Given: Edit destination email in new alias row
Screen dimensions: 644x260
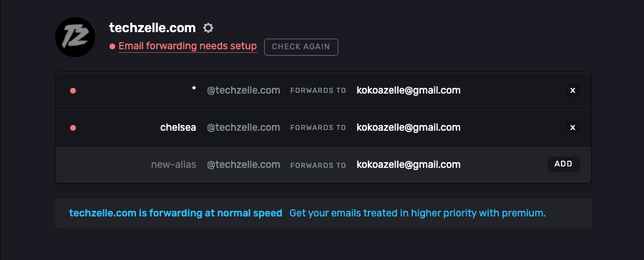Looking at the screenshot, I should click(x=409, y=164).
